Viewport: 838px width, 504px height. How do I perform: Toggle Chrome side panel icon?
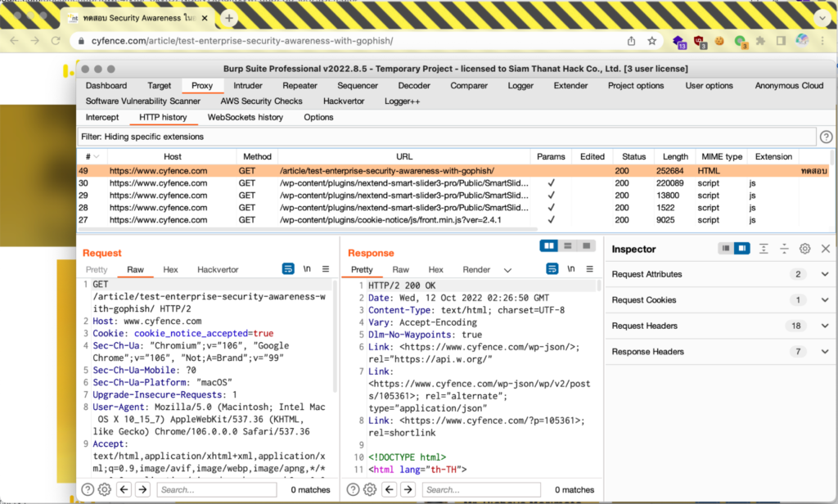click(781, 41)
